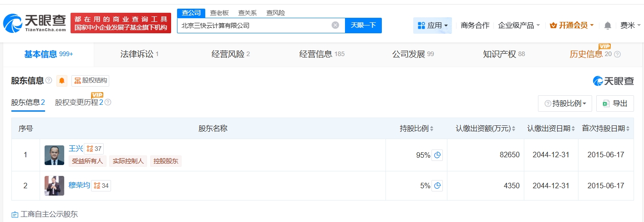
Task: Open 王兴 shareholder profile link
Action: pyautogui.click(x=76, y=148)
